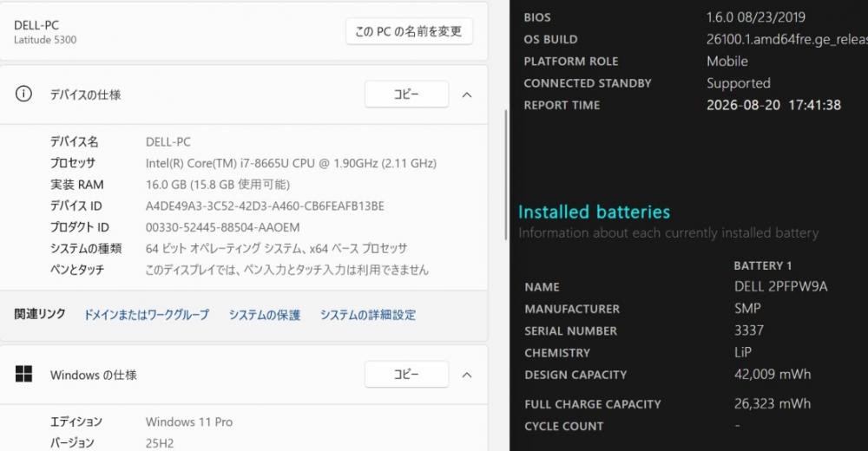Select the installed RAM value 16.0 GB

(218, 184)
